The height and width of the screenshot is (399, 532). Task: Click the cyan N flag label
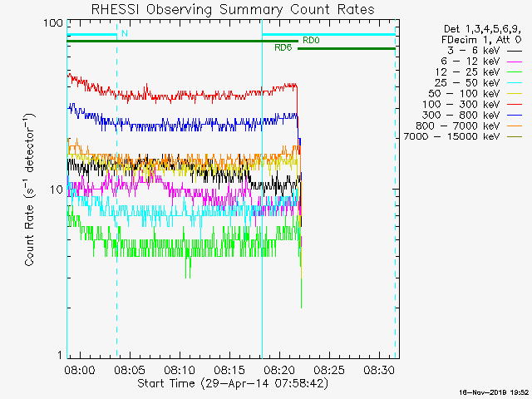click(x=125, y=33)
